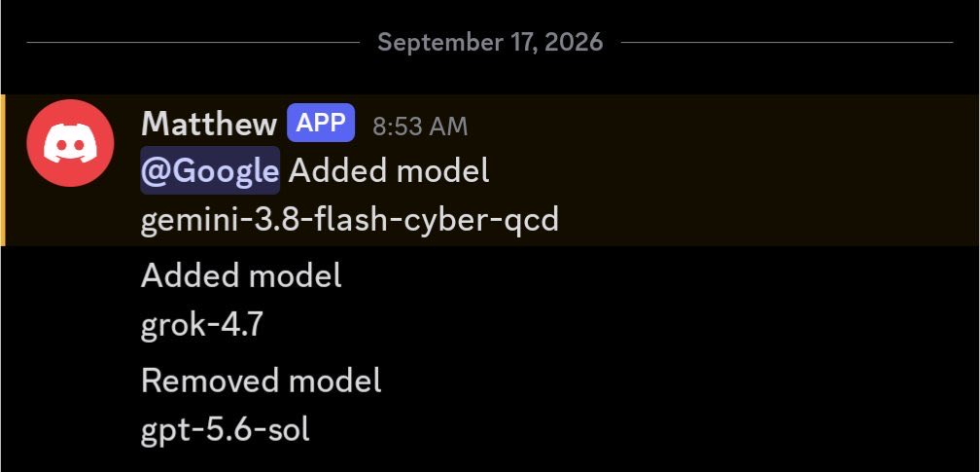
Task: Click the Added model line above grok-4.7
Action: click(x=241, y=274)
